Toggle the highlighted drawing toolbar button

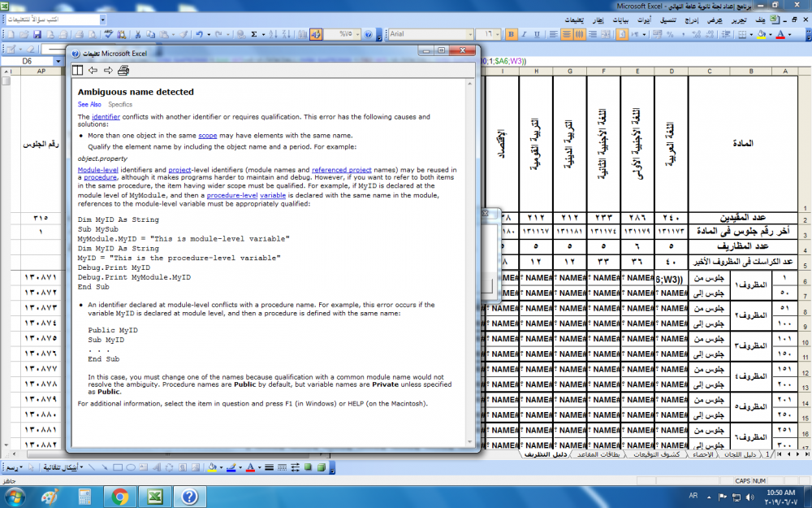click(316, 34)
